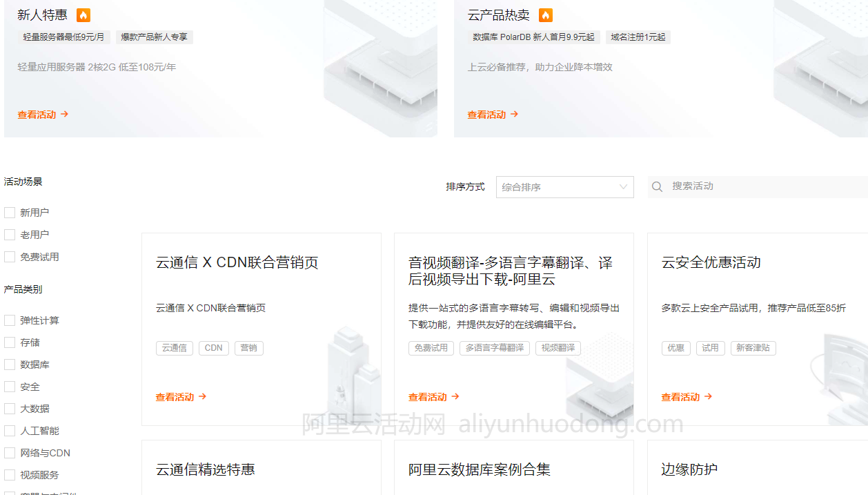Open 查看活动 for 音视频翻译 card
Screen dimensions: 868x495
433,397
